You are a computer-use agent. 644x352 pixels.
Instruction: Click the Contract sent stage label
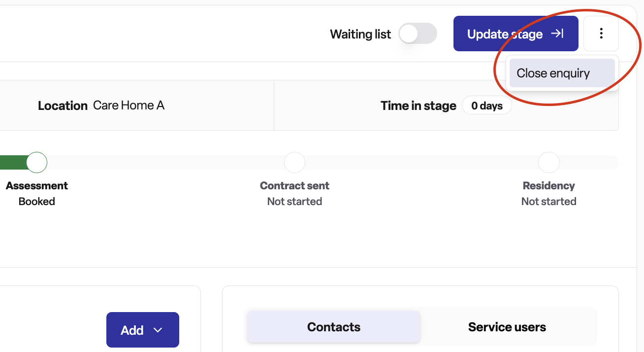point(294,186)
